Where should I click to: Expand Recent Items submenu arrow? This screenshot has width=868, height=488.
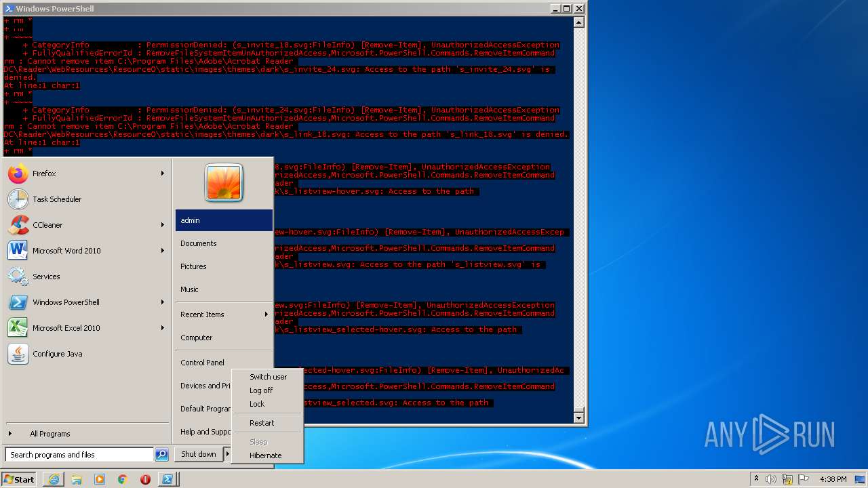(266, 314)
